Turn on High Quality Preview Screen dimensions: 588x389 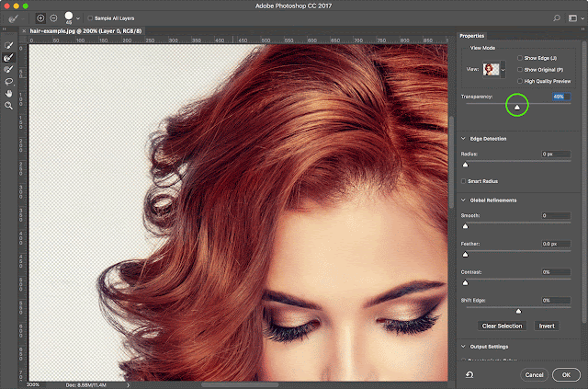[520, 81]
